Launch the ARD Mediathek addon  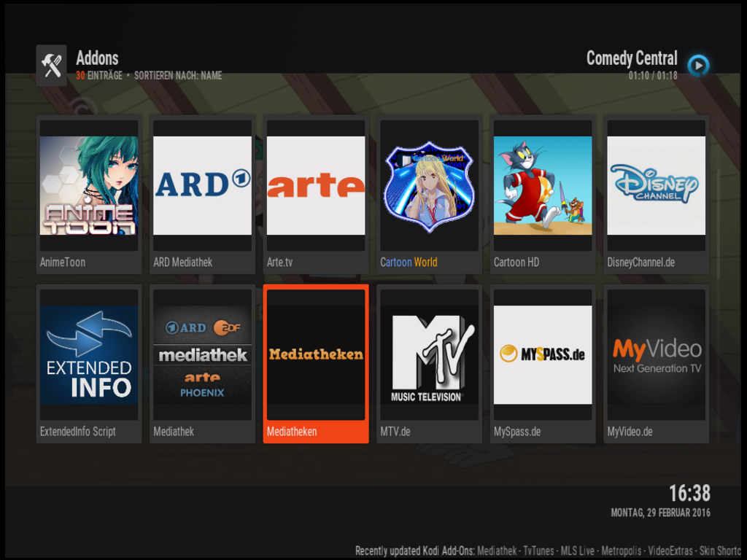point(202,186)
